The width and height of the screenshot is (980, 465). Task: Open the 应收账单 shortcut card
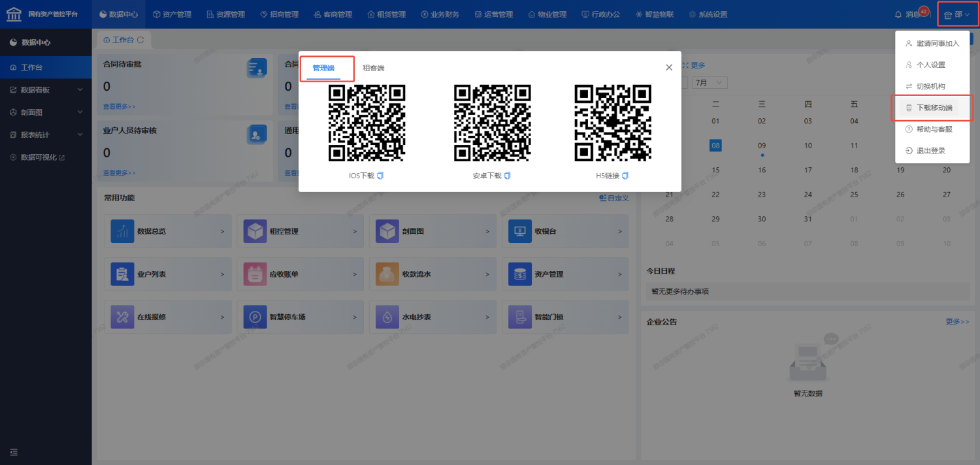point(301,274)
